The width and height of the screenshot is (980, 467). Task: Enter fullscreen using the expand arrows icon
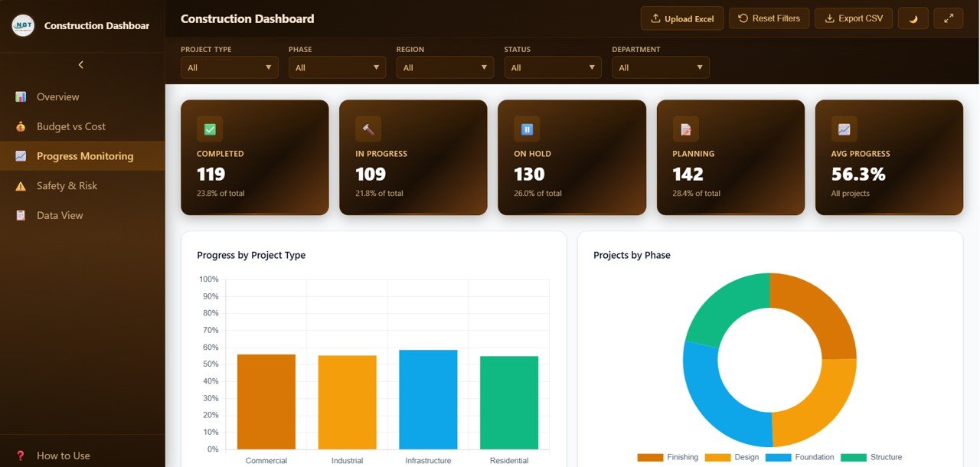click(948, 18)
